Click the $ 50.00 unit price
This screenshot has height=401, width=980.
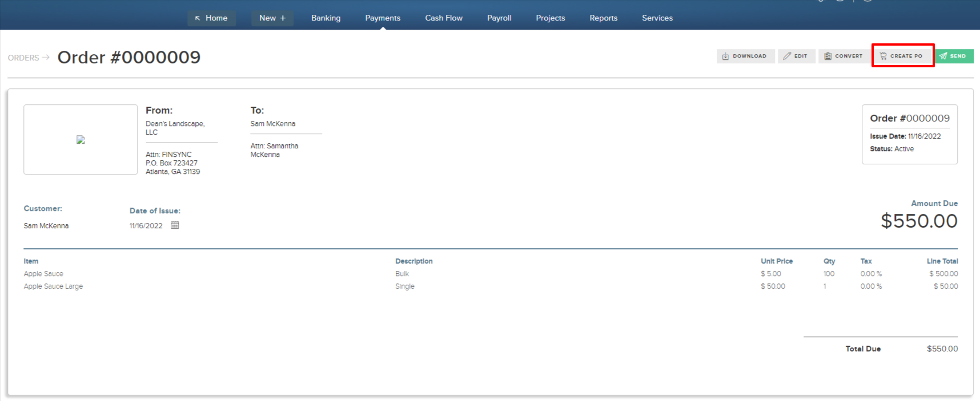(x=773, y=286)
